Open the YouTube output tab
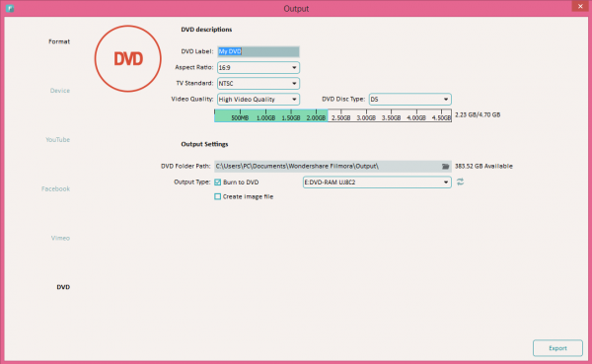Screen dimensions: 592x364 click(58, 140)
